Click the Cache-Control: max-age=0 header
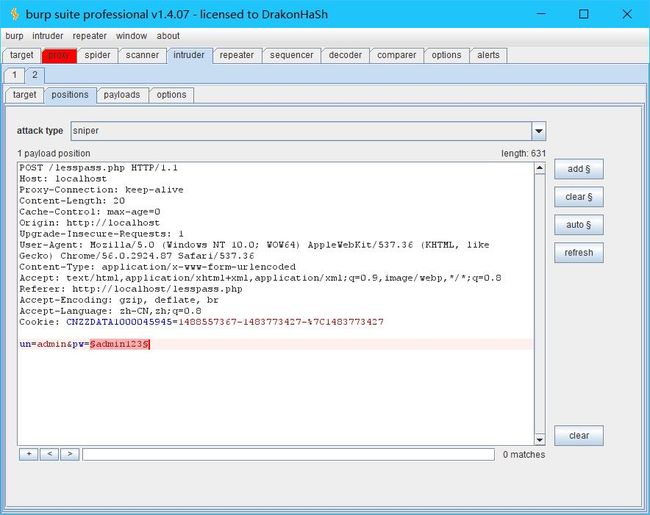Screen dimensions: 650x515 [90, 212]
